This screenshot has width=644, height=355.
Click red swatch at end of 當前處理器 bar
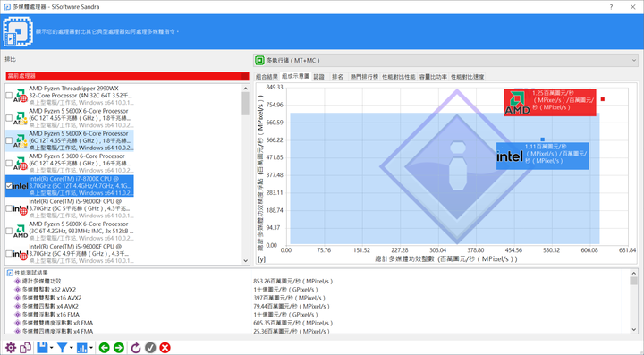click(245, 76)
